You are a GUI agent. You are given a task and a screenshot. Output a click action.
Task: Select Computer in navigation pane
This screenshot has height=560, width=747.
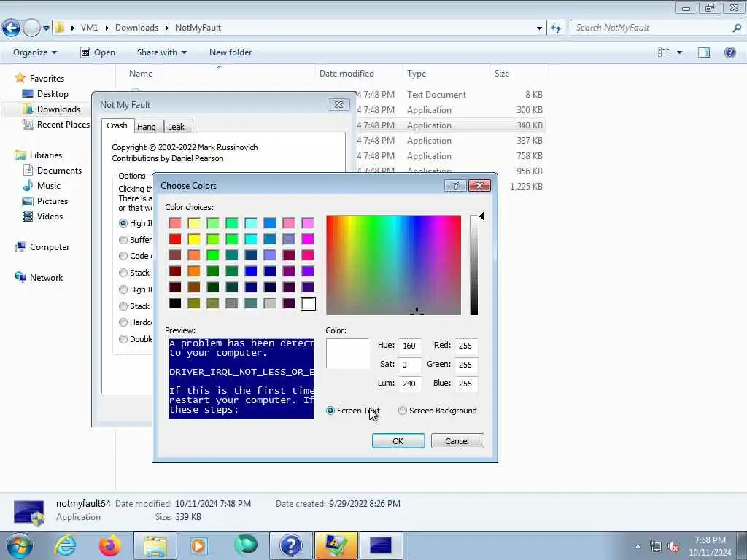(x=50, y=247)
